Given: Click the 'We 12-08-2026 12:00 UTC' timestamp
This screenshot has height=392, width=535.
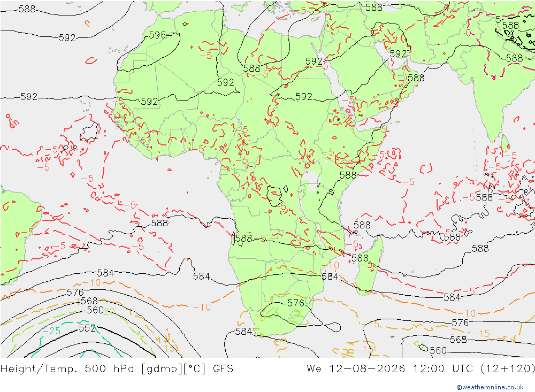Looking at the screenshot, I should 389,369.
